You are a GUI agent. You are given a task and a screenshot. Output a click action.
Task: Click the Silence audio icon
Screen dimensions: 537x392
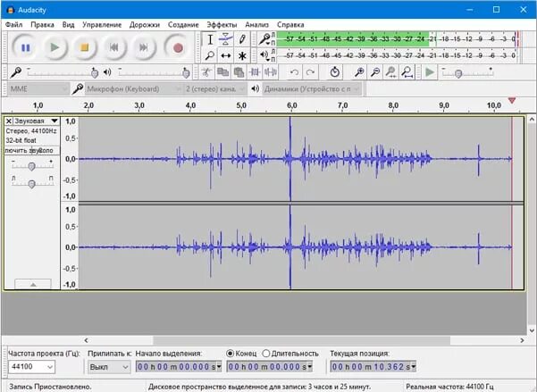coord(271,72)
